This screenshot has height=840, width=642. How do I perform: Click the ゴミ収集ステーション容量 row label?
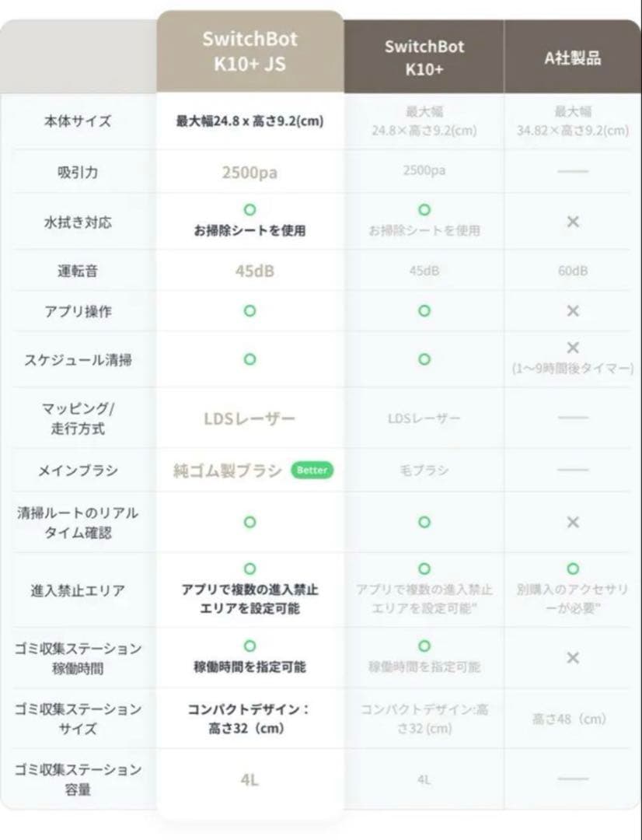[78, 779]
